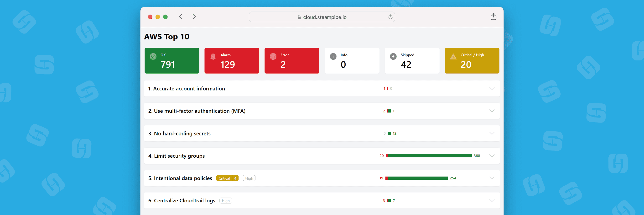Expand chevron for Intentional data policies
The width and height of the screenshot is (644, 215).
click(x=492, y=178)
